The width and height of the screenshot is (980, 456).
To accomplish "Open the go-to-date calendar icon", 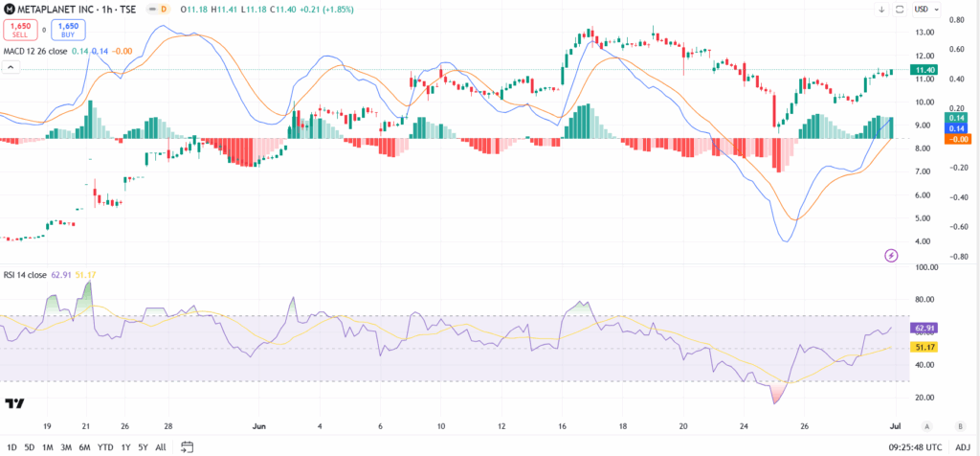I will pos(188,446).
